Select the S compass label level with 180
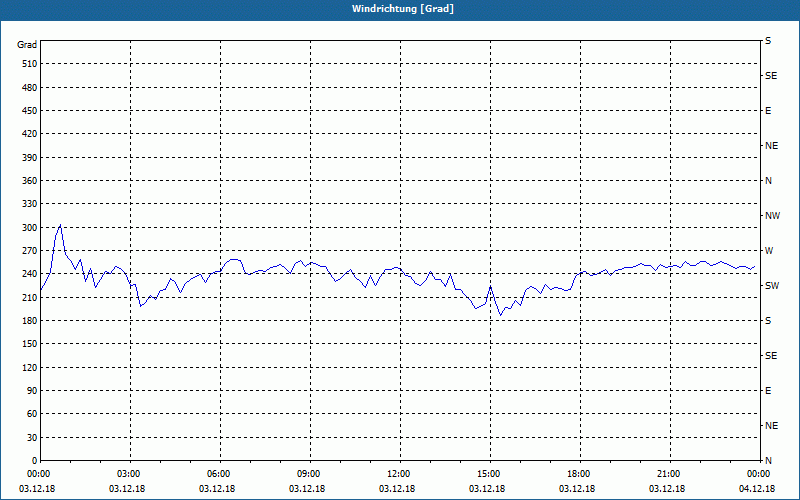800x500 pixels. [x=768, y=321]
